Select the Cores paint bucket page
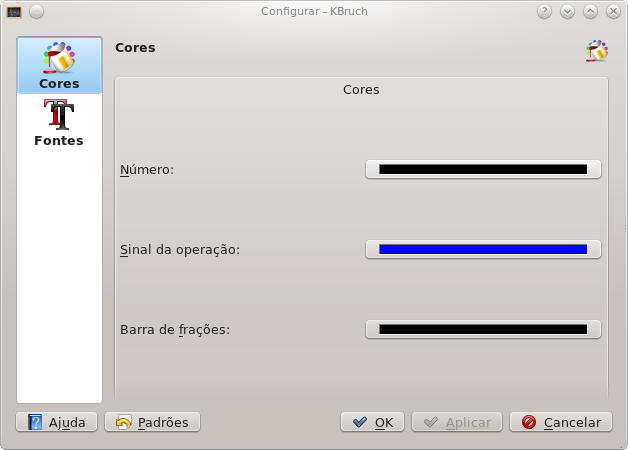Image resolution: width=628 pixels, height=450 pixels. (59, 65)
